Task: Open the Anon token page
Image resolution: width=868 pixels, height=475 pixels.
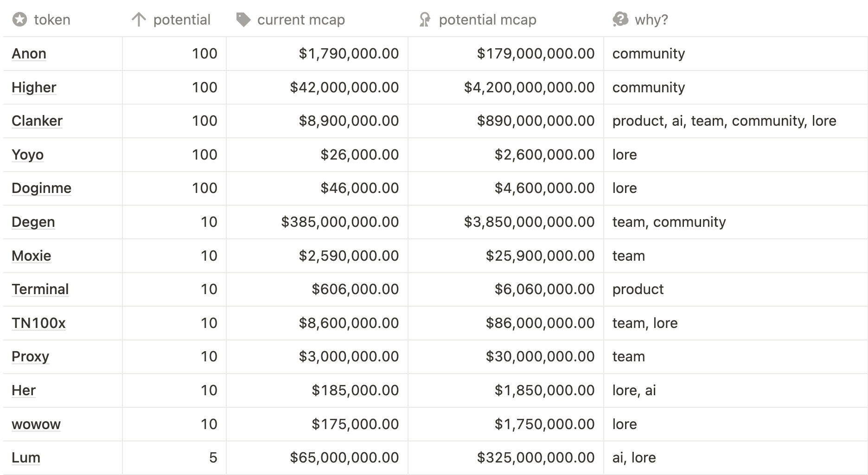Action: 29,54
